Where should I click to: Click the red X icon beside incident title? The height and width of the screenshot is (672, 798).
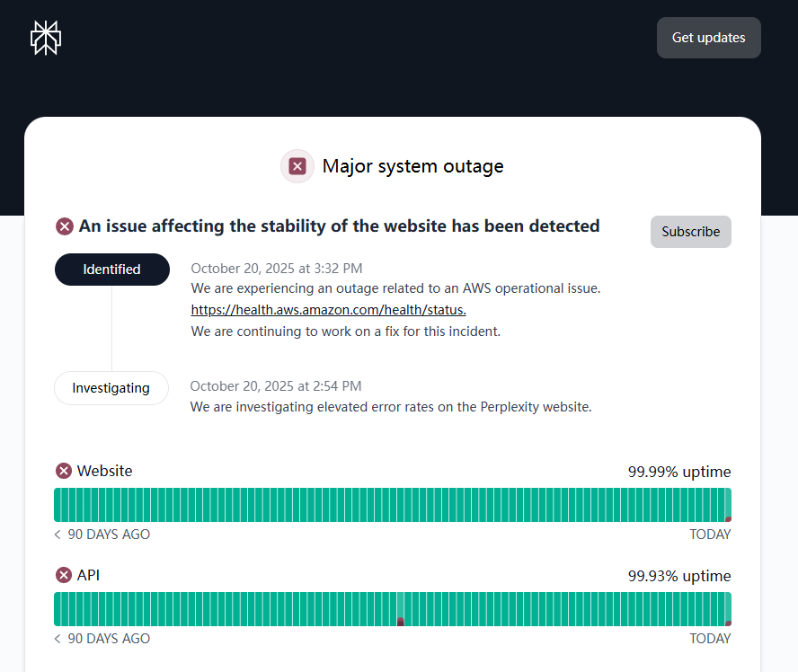(x=64, y=225)
